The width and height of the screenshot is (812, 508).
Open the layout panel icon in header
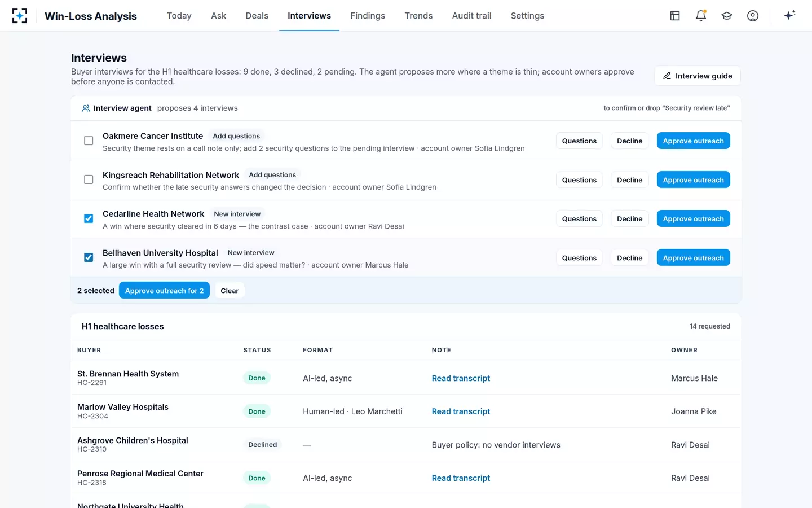675,16
